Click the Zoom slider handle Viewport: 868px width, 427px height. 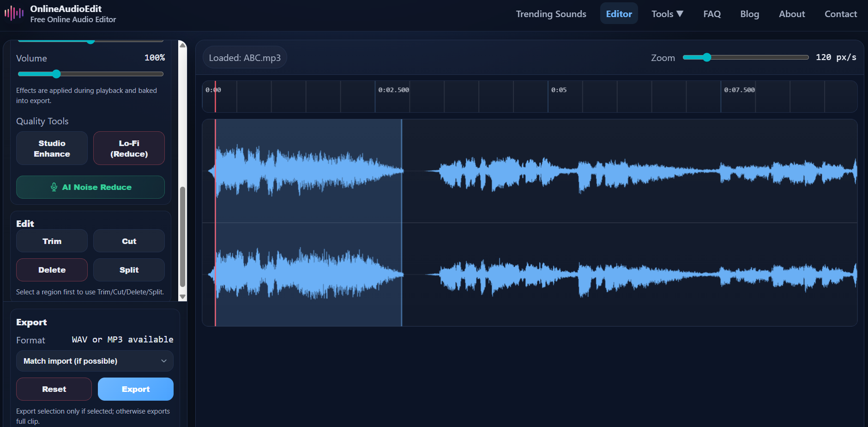(x=707, y=57)
